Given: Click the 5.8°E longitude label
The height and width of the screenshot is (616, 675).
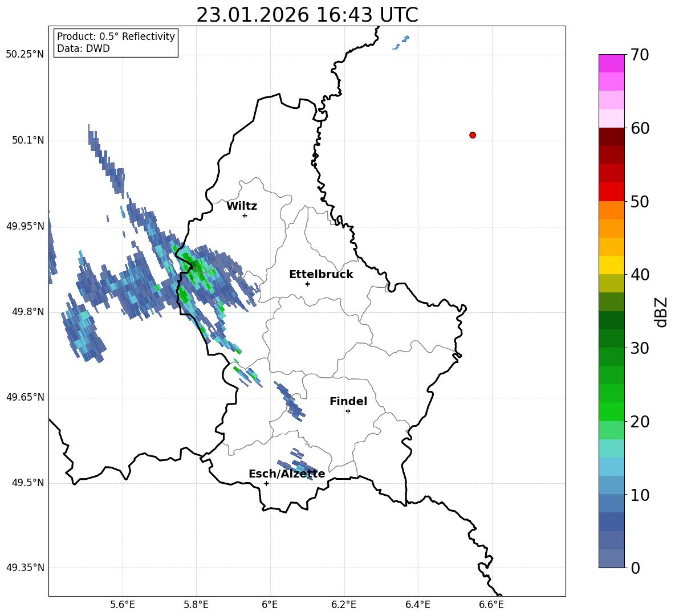Looking at the screenshot, I should [196, 605].
